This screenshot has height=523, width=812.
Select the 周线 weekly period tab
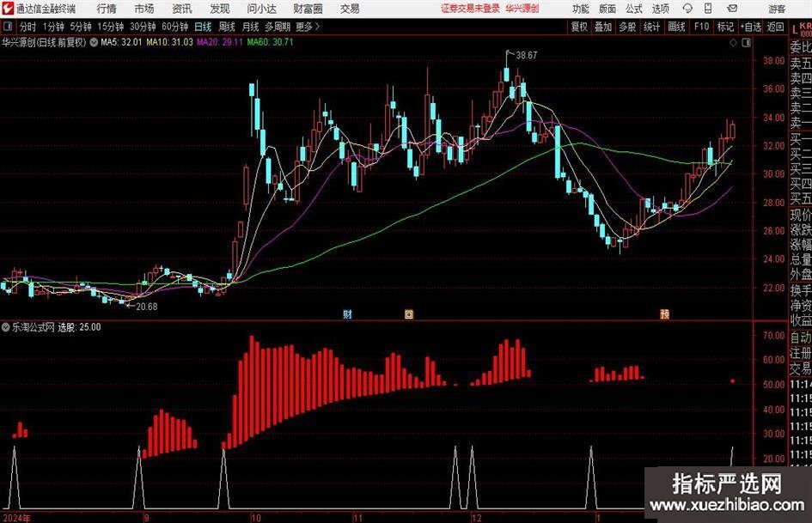227,27
